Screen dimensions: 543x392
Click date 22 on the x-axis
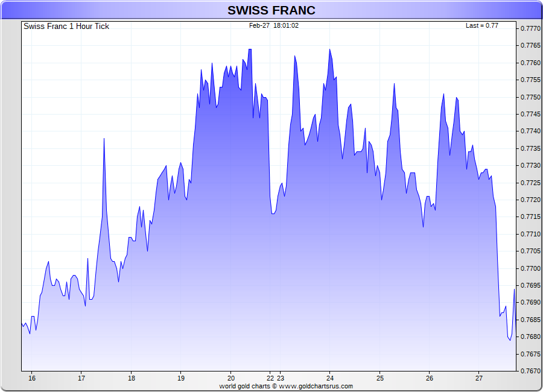[271, 378]
